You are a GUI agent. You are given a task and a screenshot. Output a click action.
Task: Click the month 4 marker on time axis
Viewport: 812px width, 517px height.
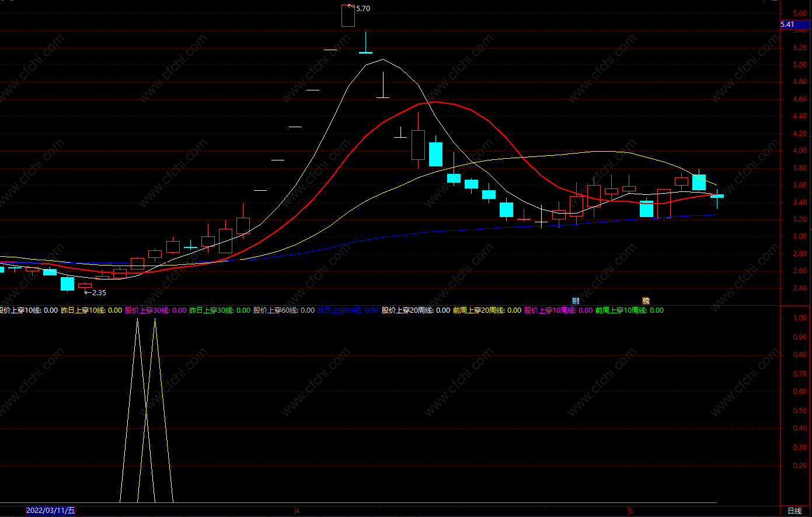coord(297,511)
